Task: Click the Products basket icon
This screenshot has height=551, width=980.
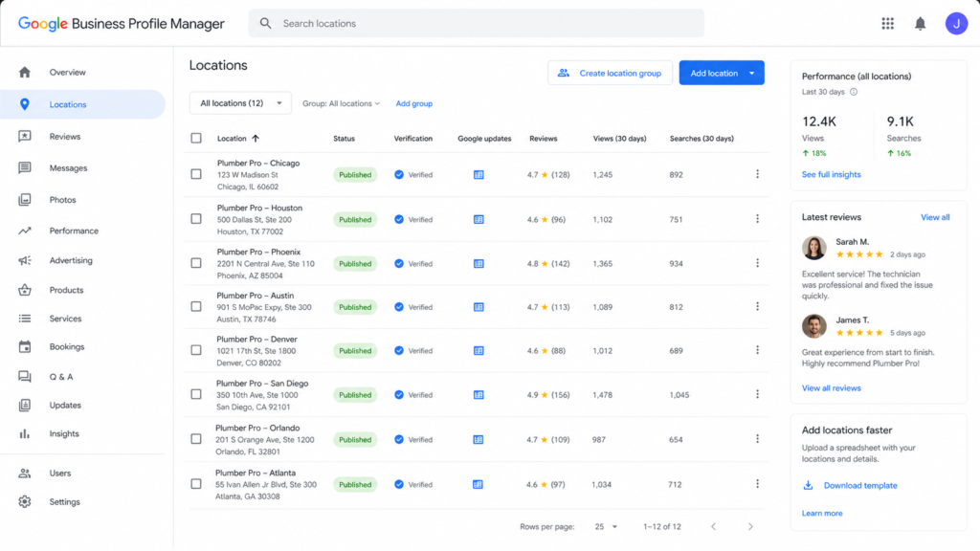Action: click(x=24, y=290)
